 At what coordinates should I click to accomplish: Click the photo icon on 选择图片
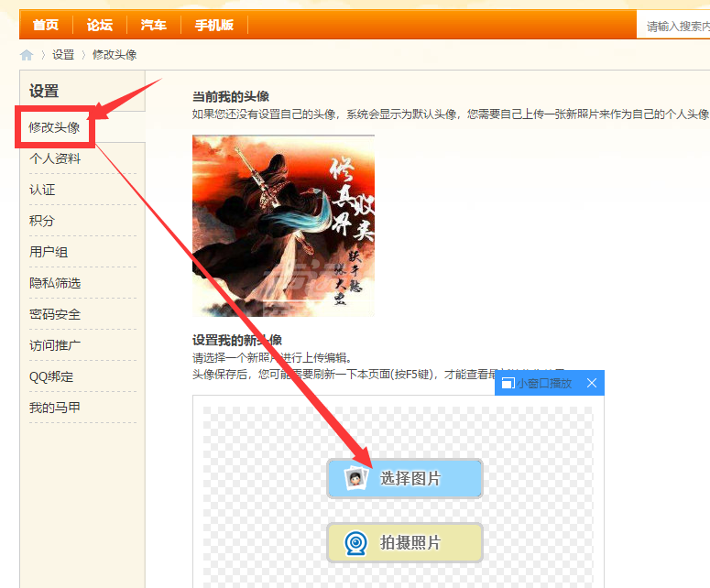pos(355,478)
